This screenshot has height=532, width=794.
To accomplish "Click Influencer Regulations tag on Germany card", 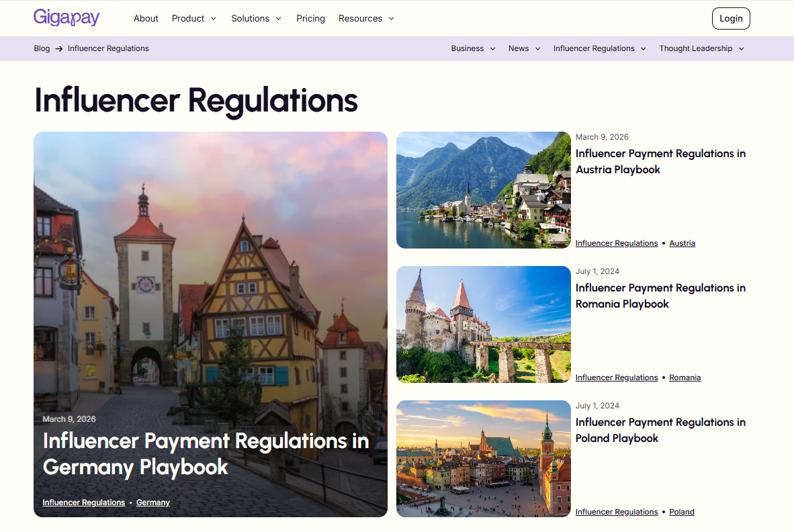I will (83, 502).
